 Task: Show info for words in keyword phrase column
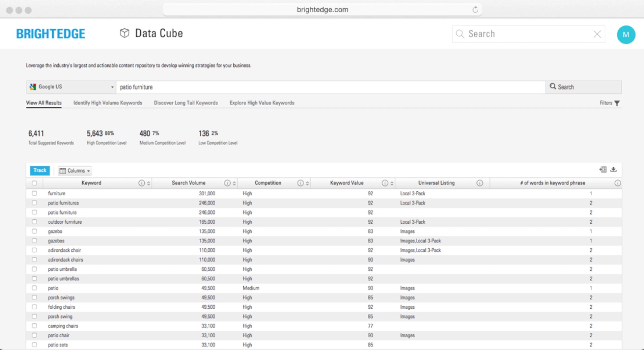click(618, 183)
